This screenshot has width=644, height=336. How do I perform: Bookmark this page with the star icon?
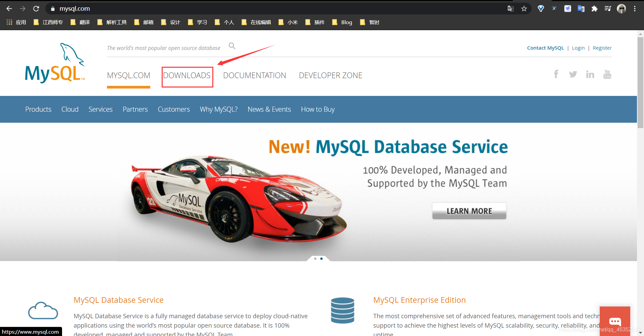pyautogui.click(x=524, y=9)
